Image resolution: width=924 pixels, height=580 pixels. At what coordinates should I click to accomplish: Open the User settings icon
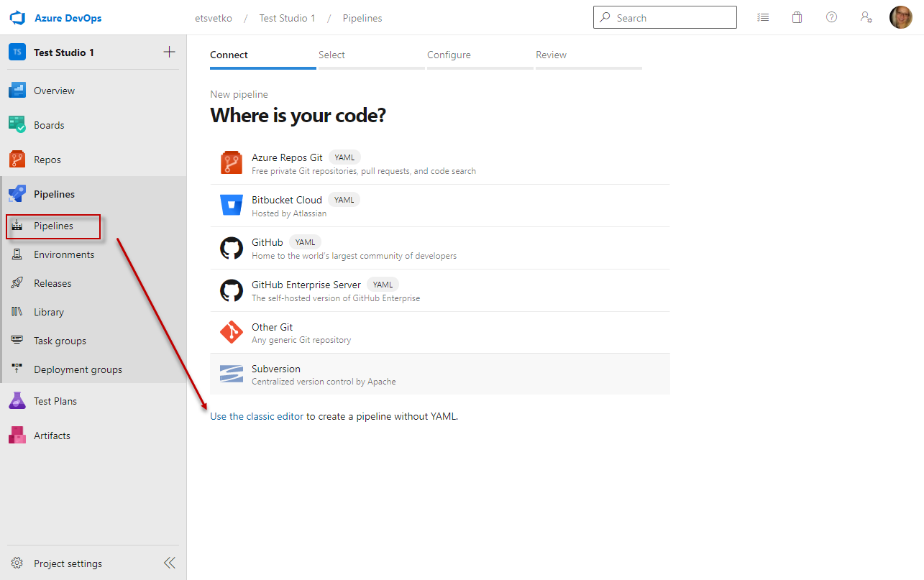pyautogui.click(x=866, y=17)
